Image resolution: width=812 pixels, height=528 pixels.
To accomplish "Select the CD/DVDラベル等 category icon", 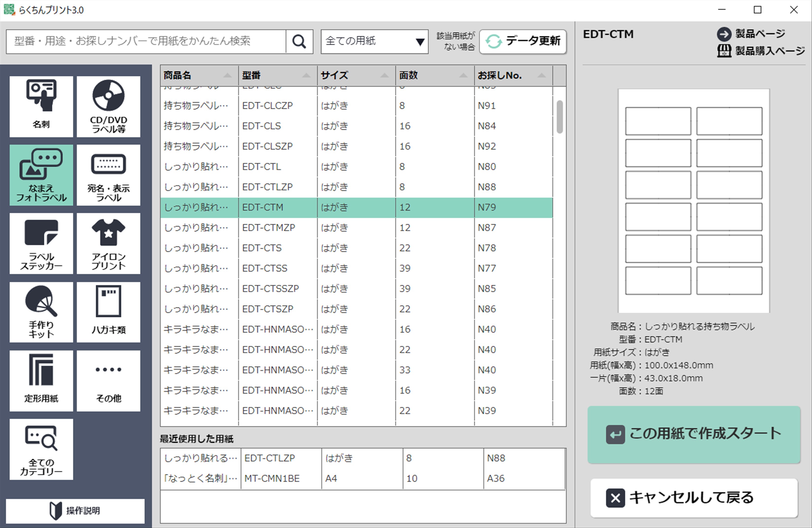I will point(108,106).
